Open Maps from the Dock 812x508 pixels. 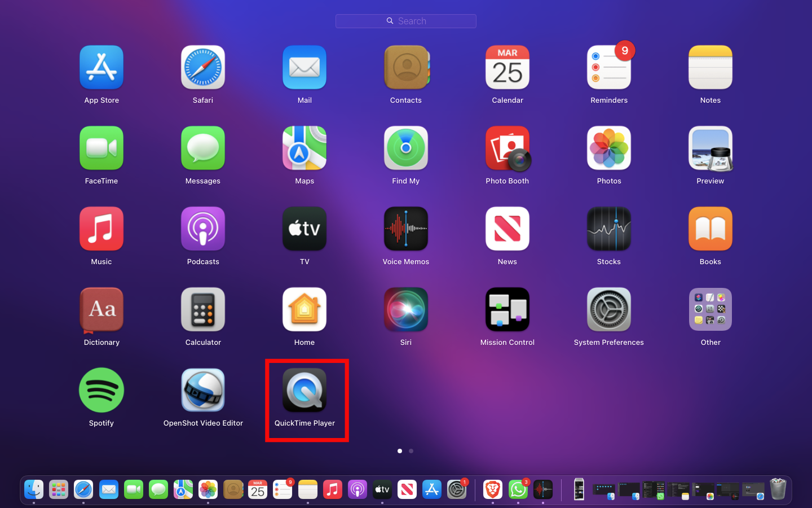pos(183,489)
